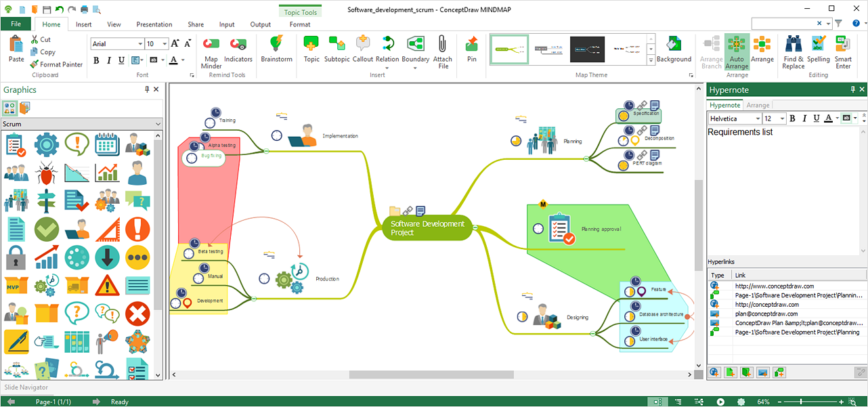
Task: Select the ladybug bug icon in Scrum library
Action: click(47, 173)
